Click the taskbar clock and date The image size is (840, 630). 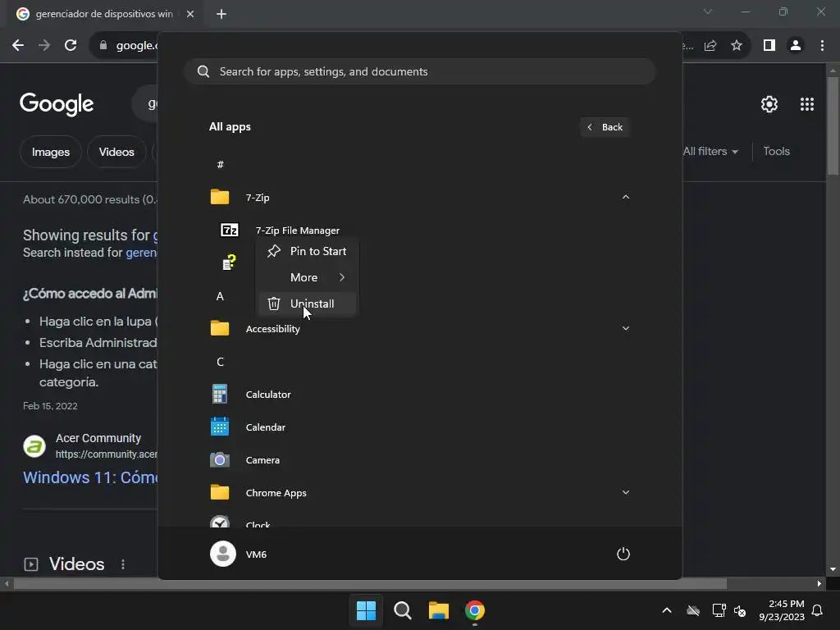tap(782, 610)
